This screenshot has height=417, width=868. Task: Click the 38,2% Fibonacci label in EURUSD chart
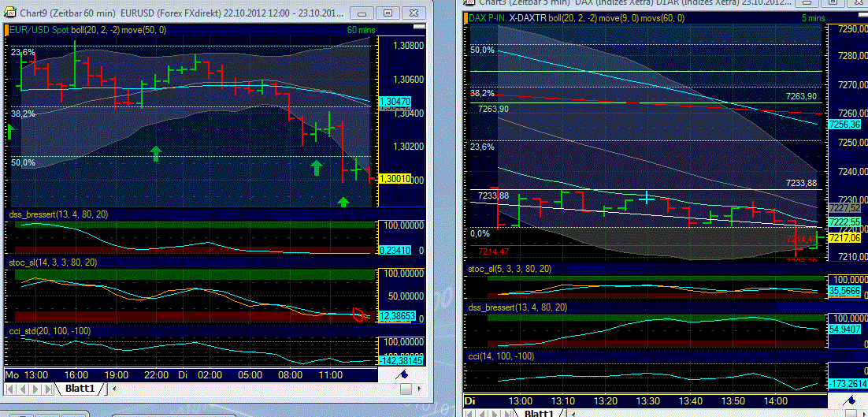click(24, 113)
